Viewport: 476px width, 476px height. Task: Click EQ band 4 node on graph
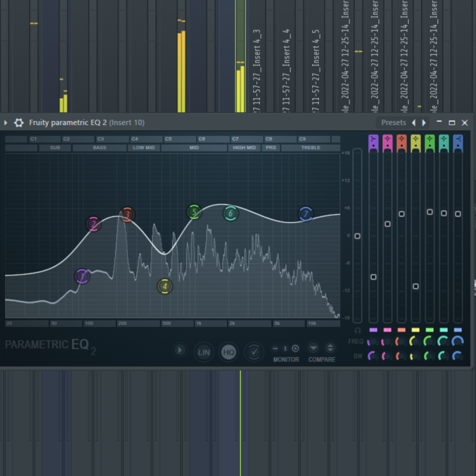coord(165,286)
